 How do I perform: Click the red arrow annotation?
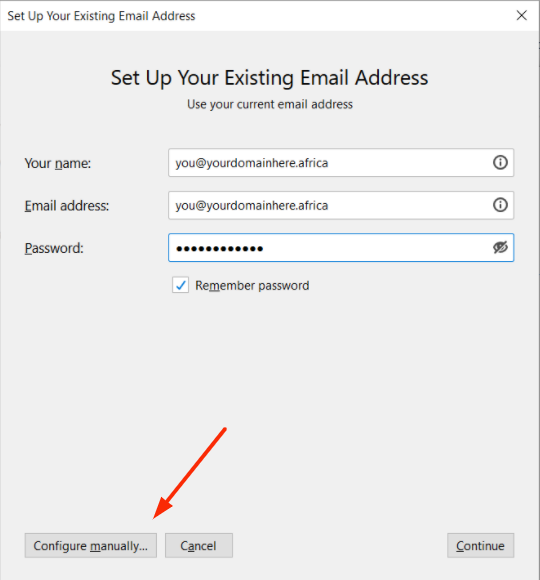click(x=189, y=473)
